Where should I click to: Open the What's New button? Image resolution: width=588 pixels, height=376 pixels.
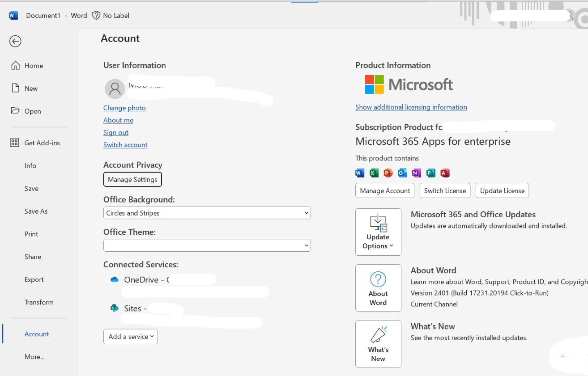(378, 344)
